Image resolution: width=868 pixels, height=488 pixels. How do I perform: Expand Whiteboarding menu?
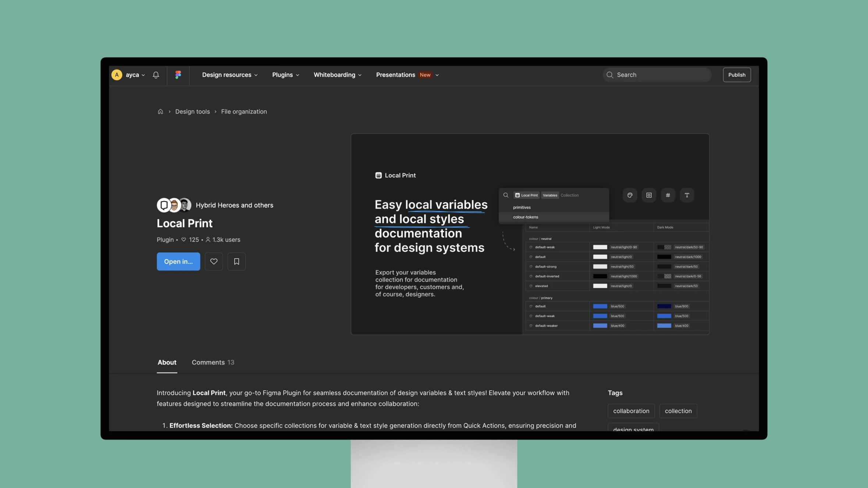click(338, 75)
